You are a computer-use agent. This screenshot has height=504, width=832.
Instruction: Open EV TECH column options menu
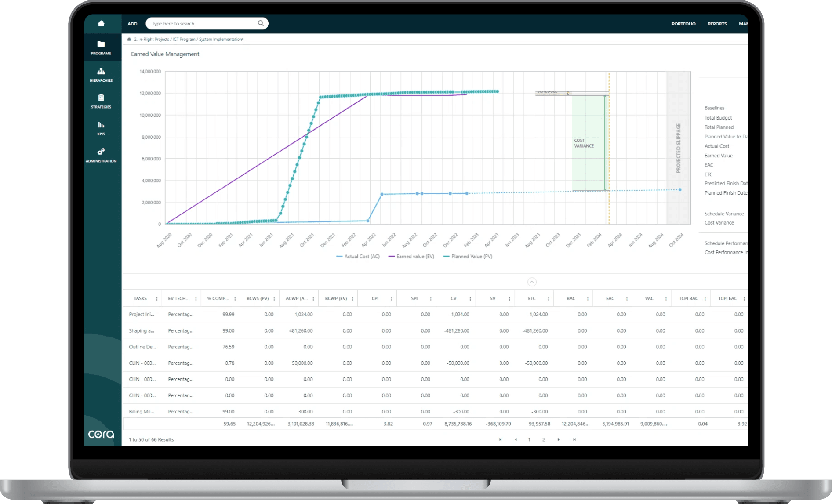[x=196, y=299]
